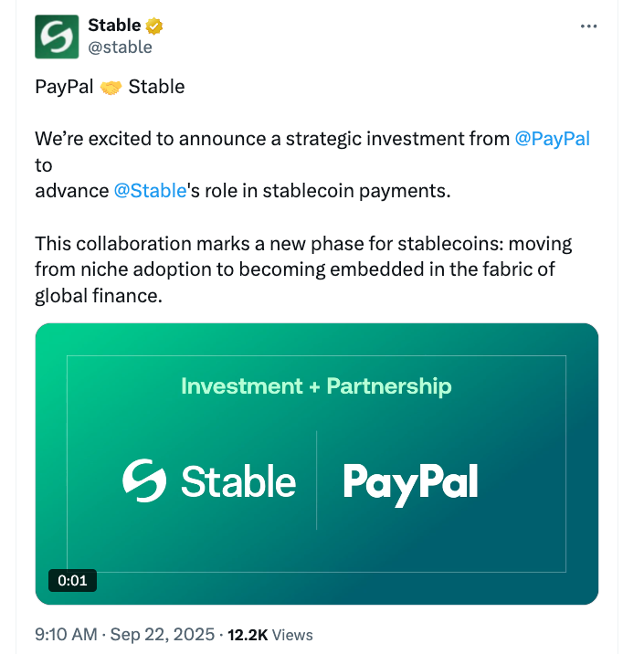Open the Stable profile avatar
Image resolution: width=644 pixels, height=654 pixels.
[x=57, y=37]
